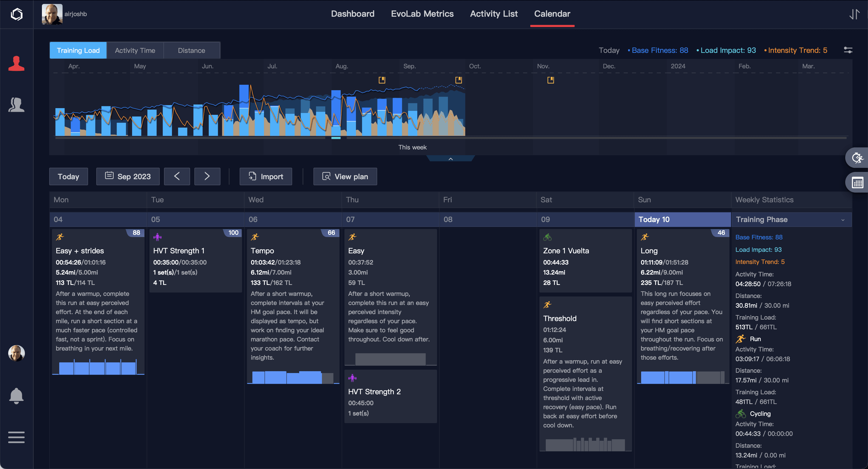Go to the Activity List tab
The width and height of the screenshot is (868, 469).
tap(494, 14)
